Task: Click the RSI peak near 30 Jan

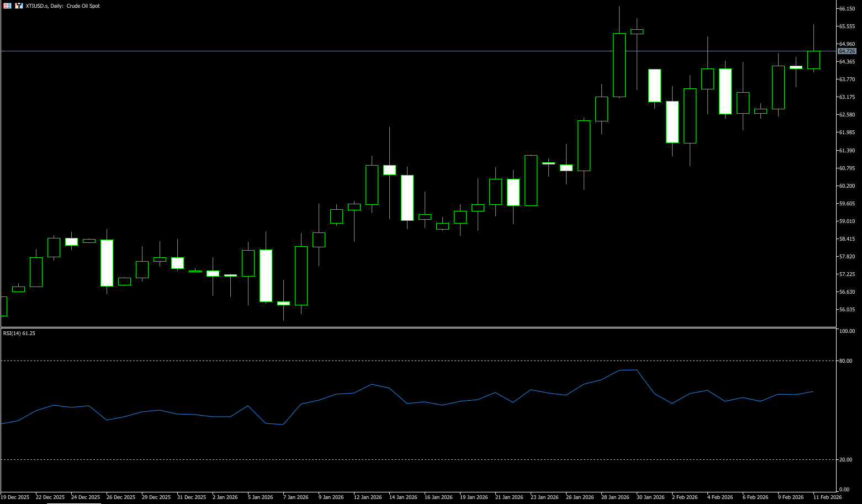Action: tap(637, 370)
